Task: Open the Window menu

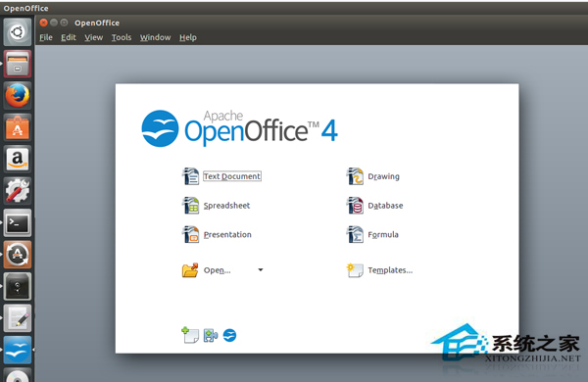Action: pos(155,37)
